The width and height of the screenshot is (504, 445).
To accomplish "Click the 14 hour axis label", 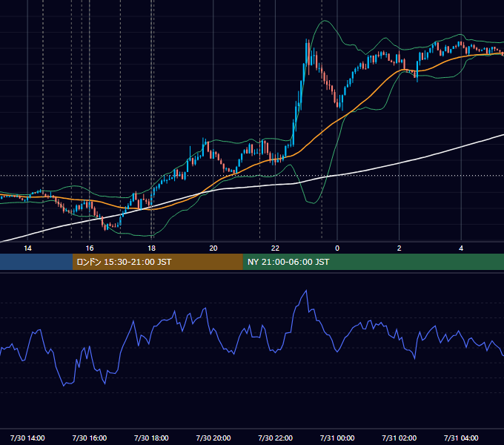I will pyautogui.click(x=27, y=248).
